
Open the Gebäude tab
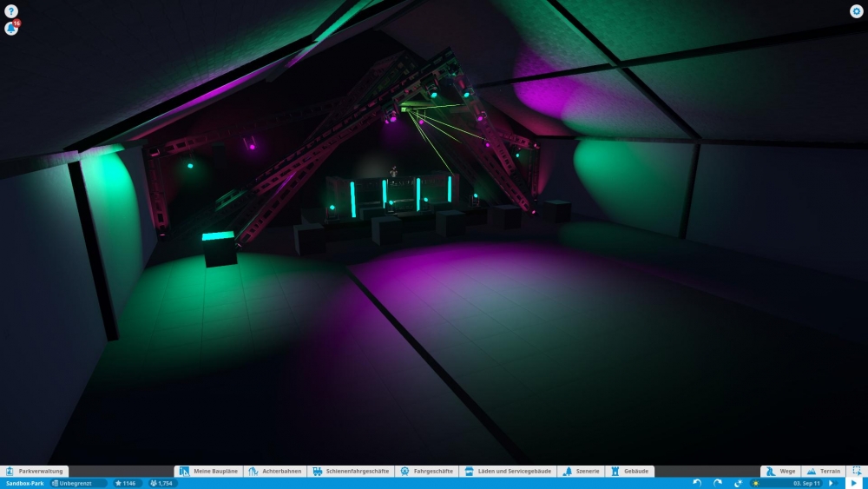coord(630,472)
